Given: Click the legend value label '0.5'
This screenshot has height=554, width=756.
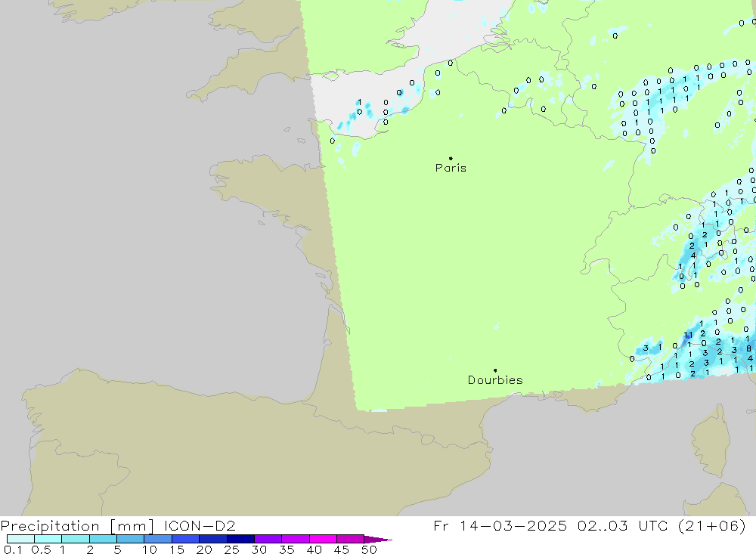Looking at the screenshot, I should pyautogui.click(x=41, y=549).
